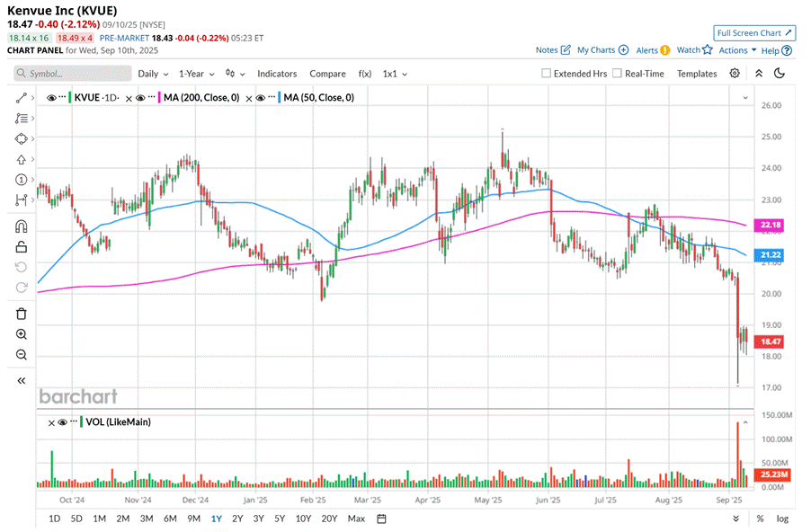This screenshot has width=811, height=532.
Task: Open the Daily frequency dropdown
Action: point(153,74)
